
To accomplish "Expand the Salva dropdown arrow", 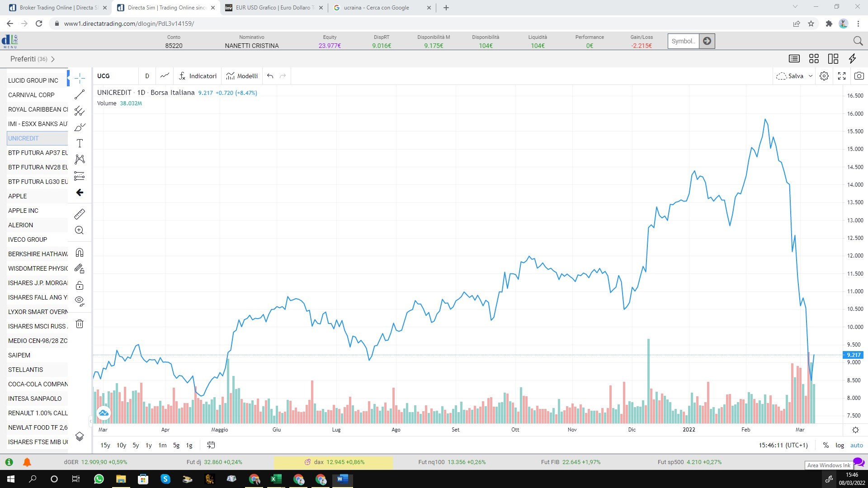I will (x=811, y=76).
